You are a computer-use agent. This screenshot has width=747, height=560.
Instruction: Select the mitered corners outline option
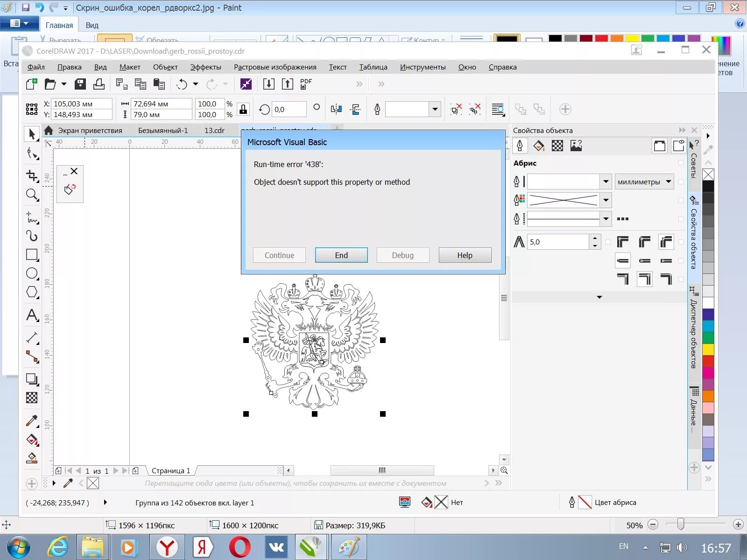click(x=623, y=242)
